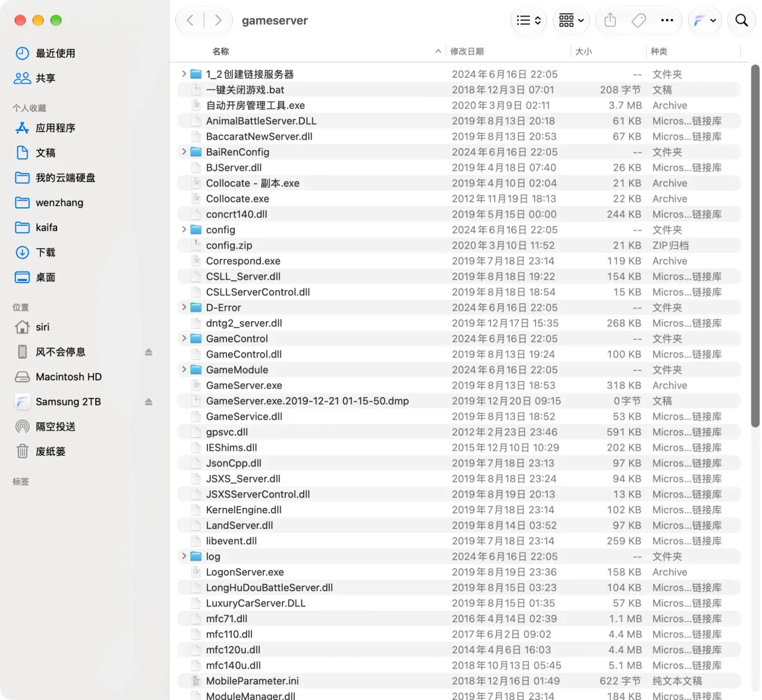Image resolution: width=762 pixels, height=700 pixels.
Task: Expand the GameModule folder
Action: [x=184, y=370]
